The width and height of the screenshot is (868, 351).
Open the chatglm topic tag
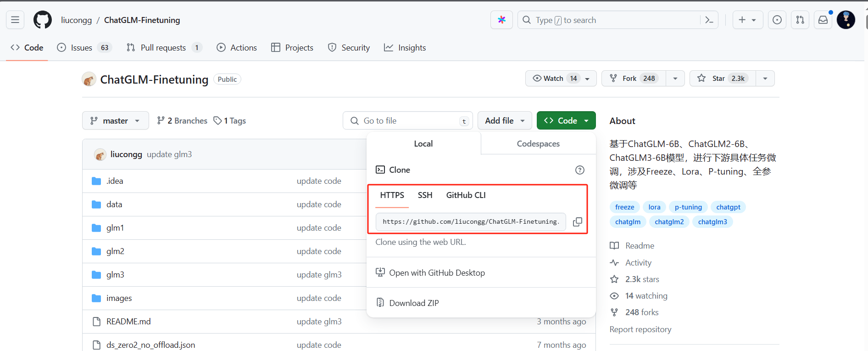click(628, 222)
